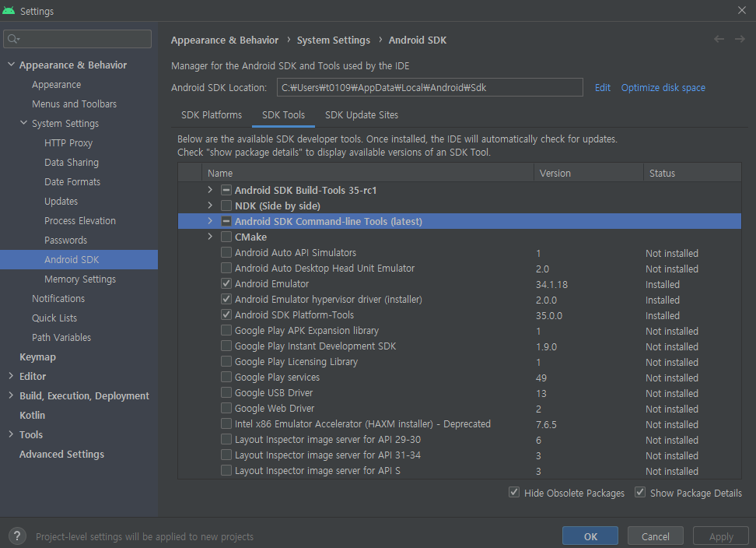756x548 pixels.
Task: Open Data Sharing settings
Action: (72, 162)
